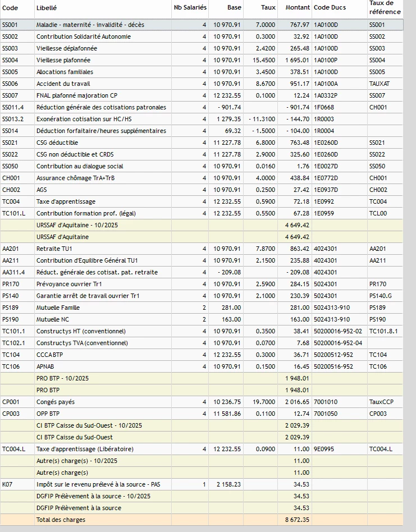Image resolution: width=416 pixels, height=532 pixels.
Task: Click total amount 8 672.35
Action: [297, 520]
